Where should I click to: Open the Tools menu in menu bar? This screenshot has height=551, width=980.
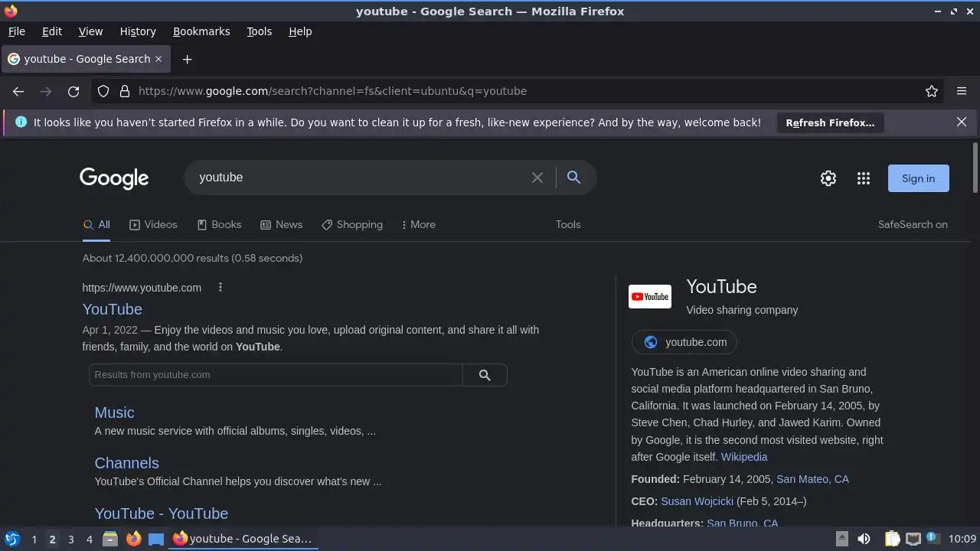point(259,31)
